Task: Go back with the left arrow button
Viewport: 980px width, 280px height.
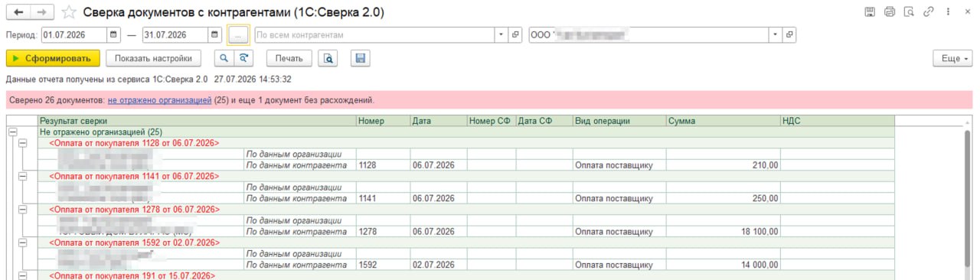Action: [18, 11]
